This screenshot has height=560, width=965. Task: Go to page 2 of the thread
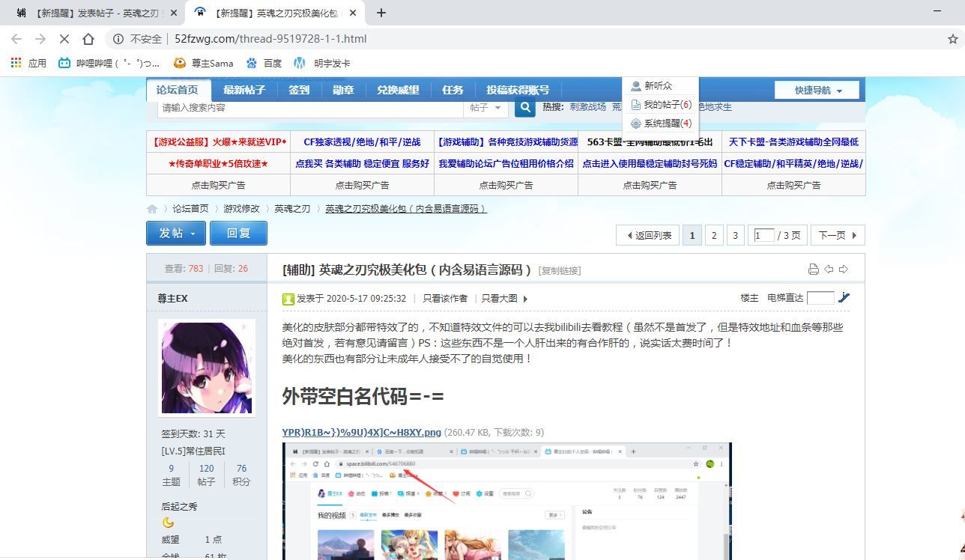714,235
